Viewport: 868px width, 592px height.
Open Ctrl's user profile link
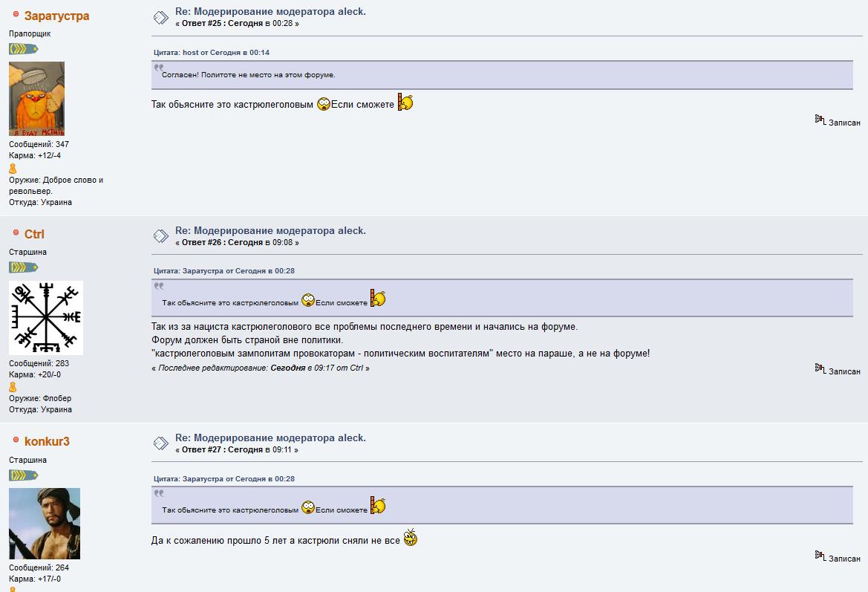click(34, 234)
